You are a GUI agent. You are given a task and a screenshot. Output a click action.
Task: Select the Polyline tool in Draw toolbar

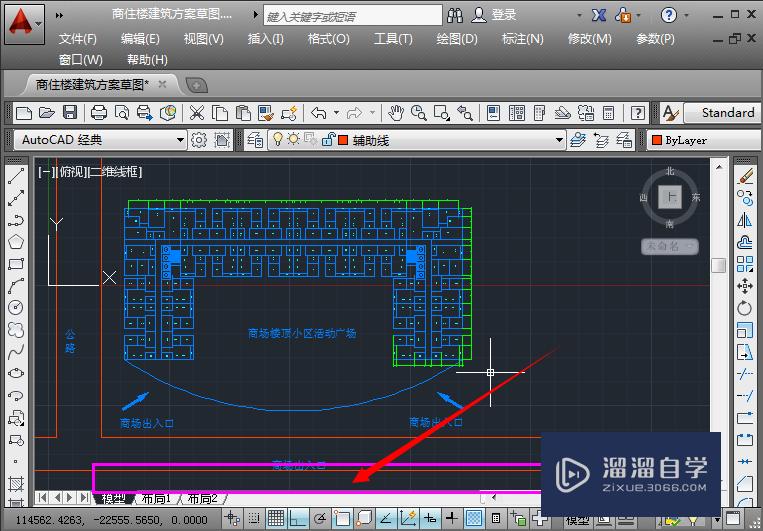click(x=16, y=220)
